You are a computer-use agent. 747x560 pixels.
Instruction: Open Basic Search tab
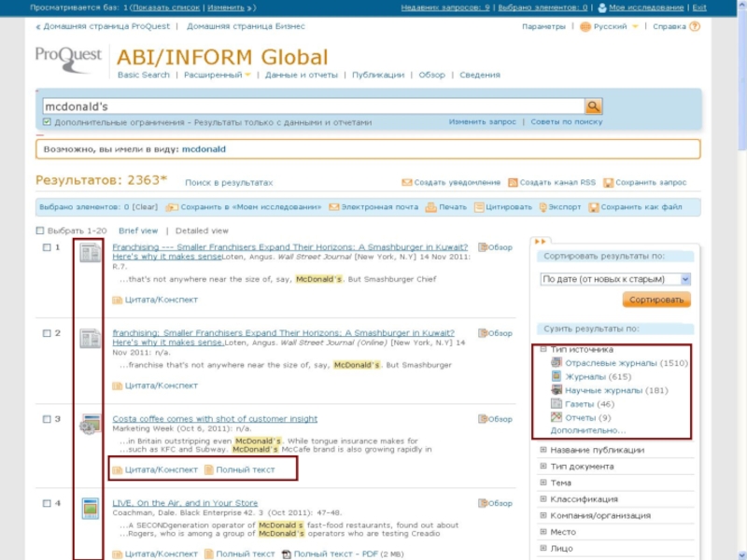[144, 75]
